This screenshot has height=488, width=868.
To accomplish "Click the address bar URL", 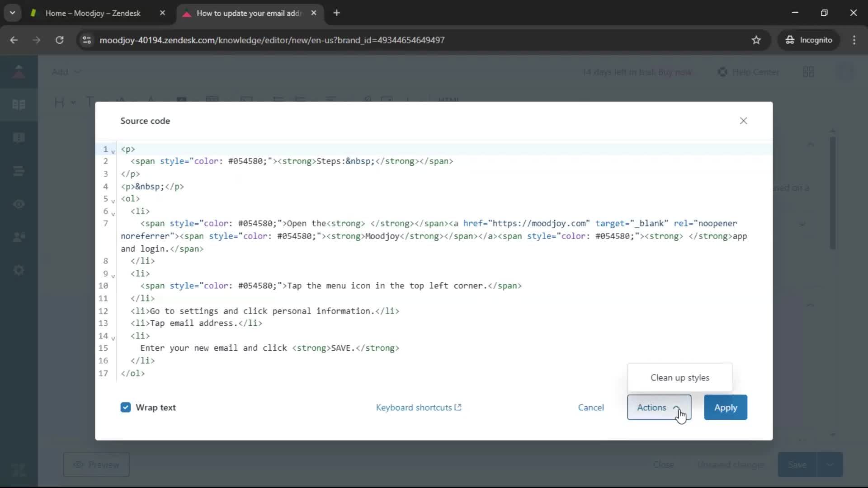I will pos(272,40).
